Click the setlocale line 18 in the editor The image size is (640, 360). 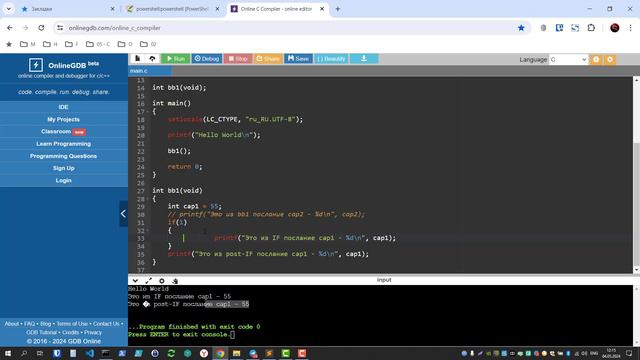pos(236,119)
